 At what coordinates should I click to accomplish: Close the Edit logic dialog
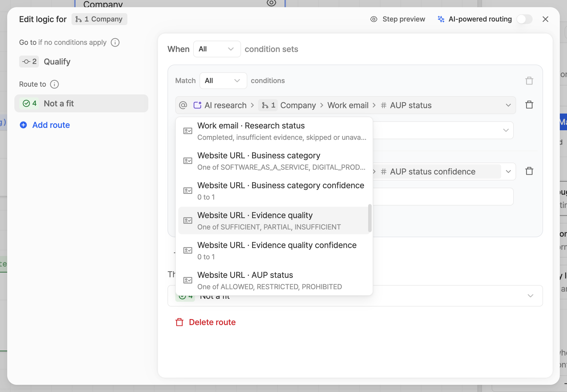pyautogui.click(x=545, y=19)
